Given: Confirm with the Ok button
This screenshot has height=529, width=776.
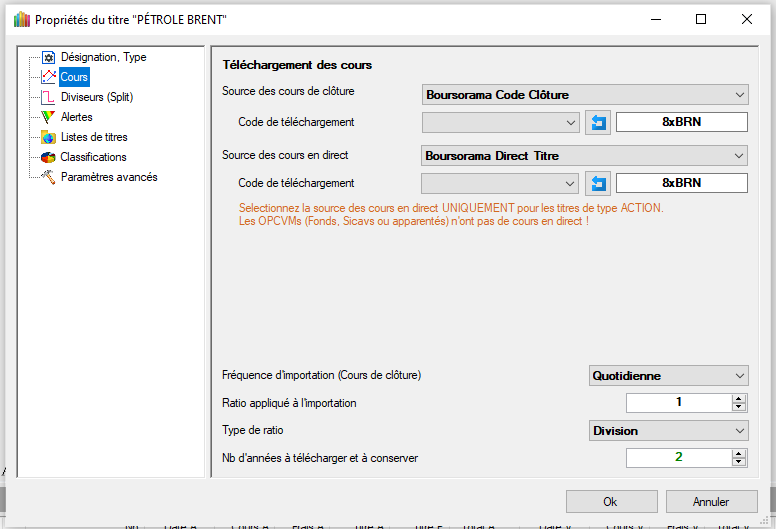Looking at the screenshot, I should tap(610, 501).
